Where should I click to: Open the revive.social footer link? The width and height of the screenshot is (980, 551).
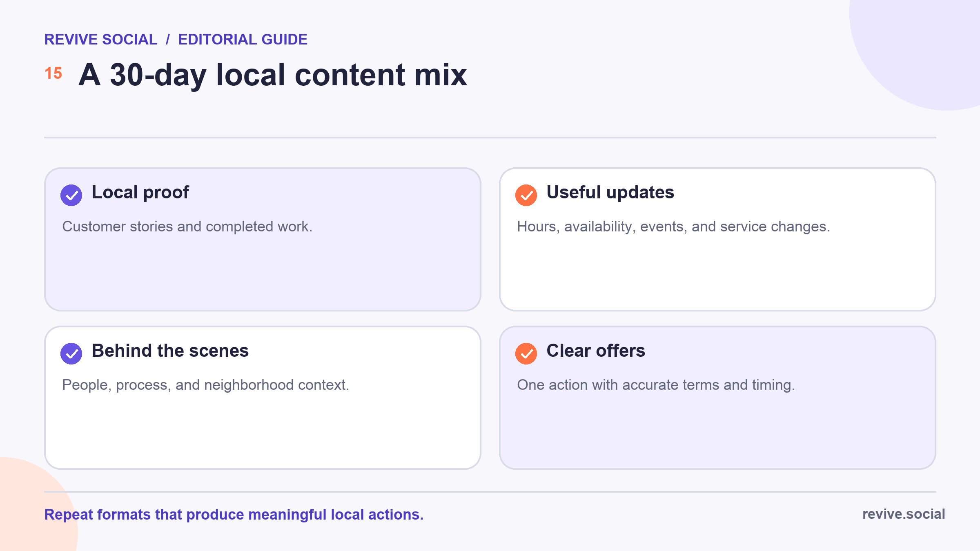click(x=904, y=514)
